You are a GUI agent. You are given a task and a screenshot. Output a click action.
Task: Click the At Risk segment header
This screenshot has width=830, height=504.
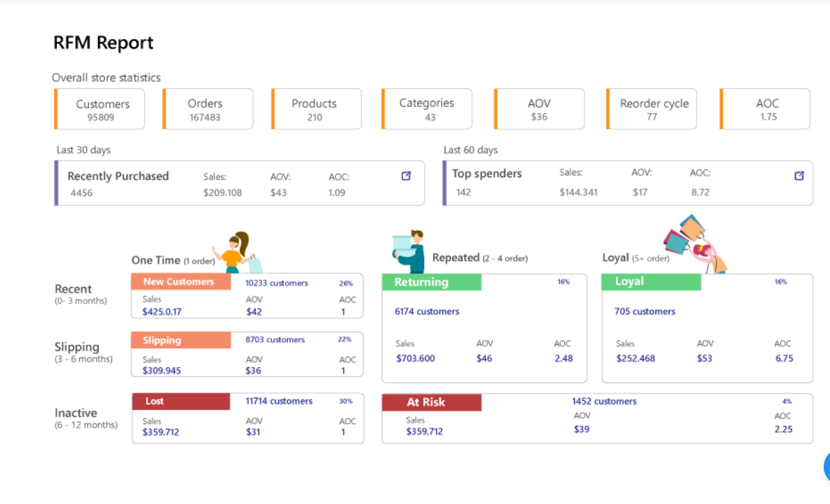[x=431, y=402]
